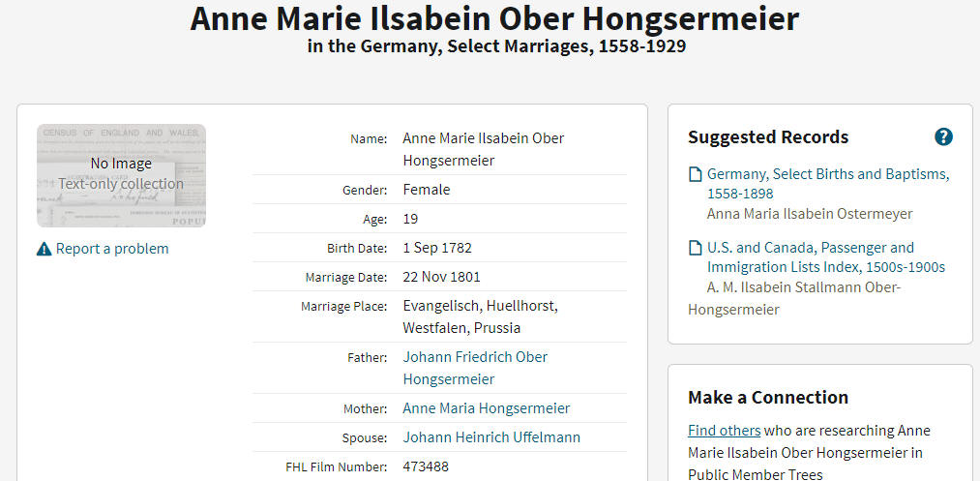This screenshot has height=481, width=980.
Task: Open the U.S. and Canada Passenger Lists record
Action: pos(825,257)
